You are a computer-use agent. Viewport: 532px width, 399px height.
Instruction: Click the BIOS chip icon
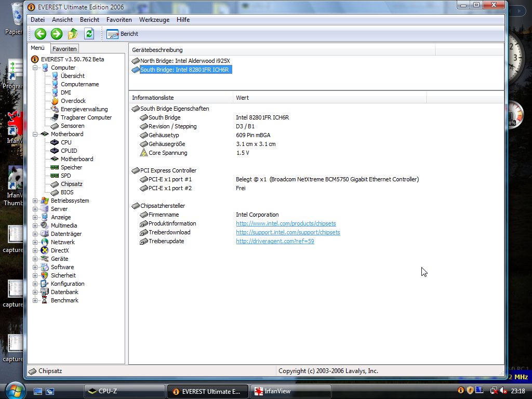(55, 192)
